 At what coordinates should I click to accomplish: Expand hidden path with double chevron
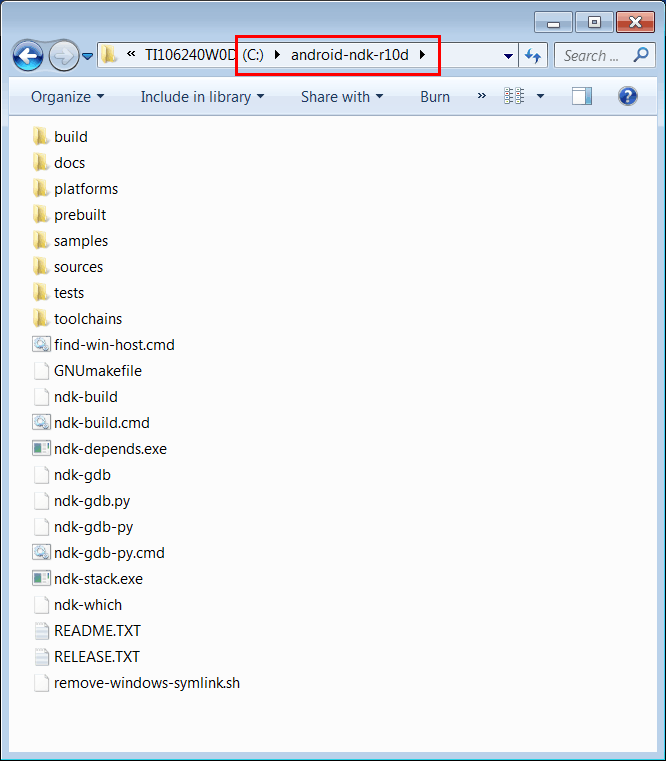131,54
